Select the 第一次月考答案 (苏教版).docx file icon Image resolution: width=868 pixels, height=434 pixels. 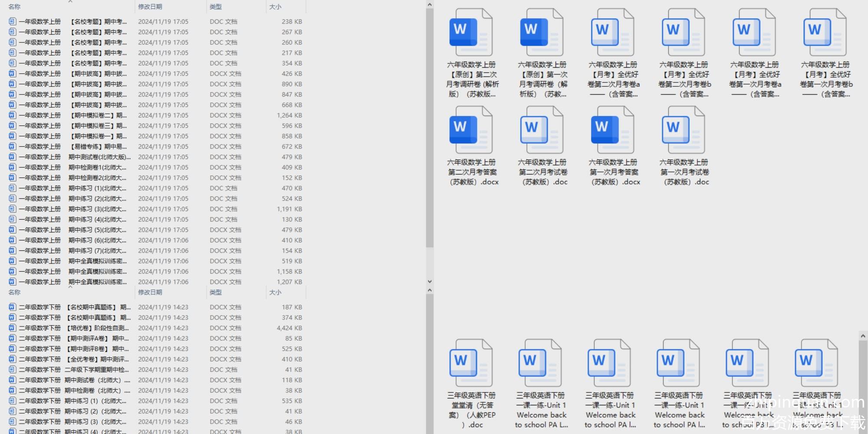pos(612,130)
